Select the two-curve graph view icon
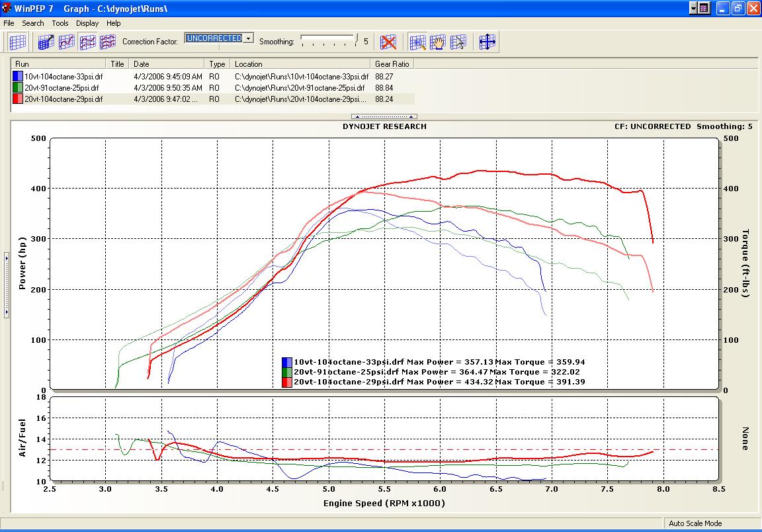 click(x=87, y=42)
